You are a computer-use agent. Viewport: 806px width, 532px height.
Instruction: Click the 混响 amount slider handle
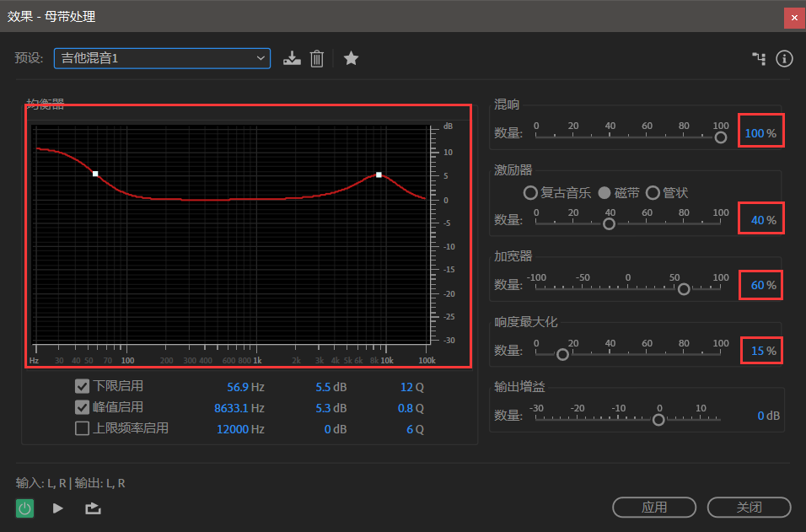720,137
